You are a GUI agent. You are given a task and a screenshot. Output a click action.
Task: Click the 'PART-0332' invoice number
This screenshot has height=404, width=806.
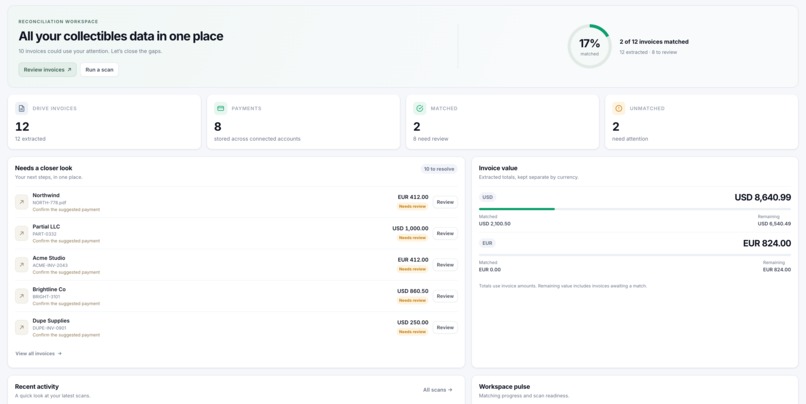point(45,234)
